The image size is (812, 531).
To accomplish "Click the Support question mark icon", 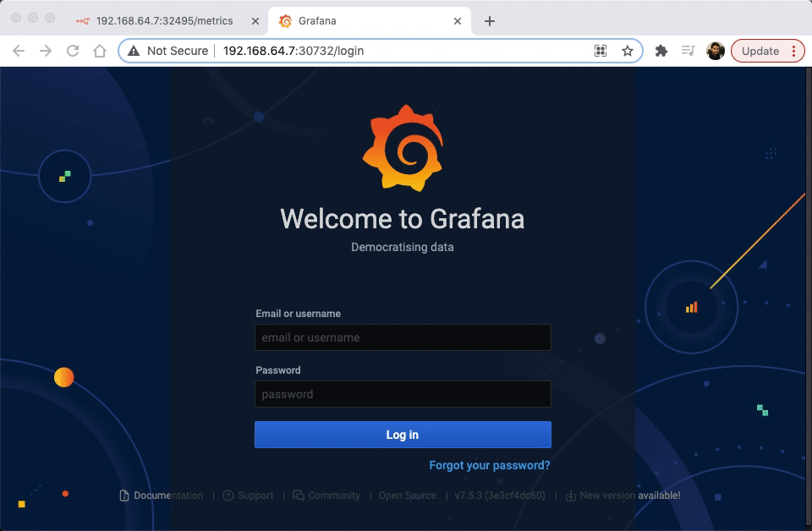I will (x=228, y=495).
